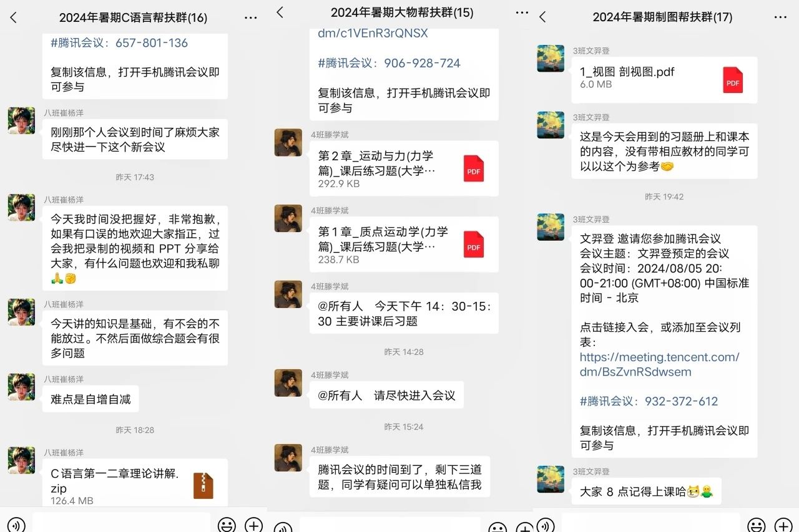
Task: Open the 第1章_质点运动学 PDF attachment icon
Action: point(474,244)
